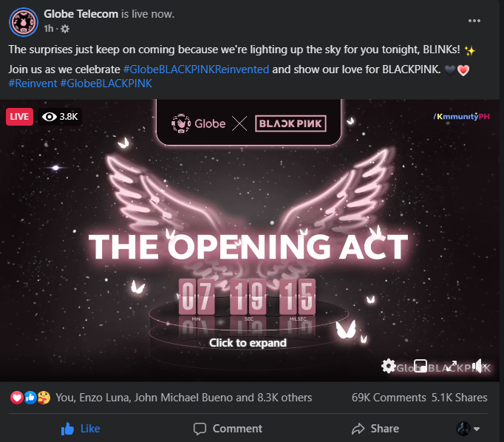Open the comment-as profile selector dropdown
Viewport: 504px width, 442px height.
[468, 429]
